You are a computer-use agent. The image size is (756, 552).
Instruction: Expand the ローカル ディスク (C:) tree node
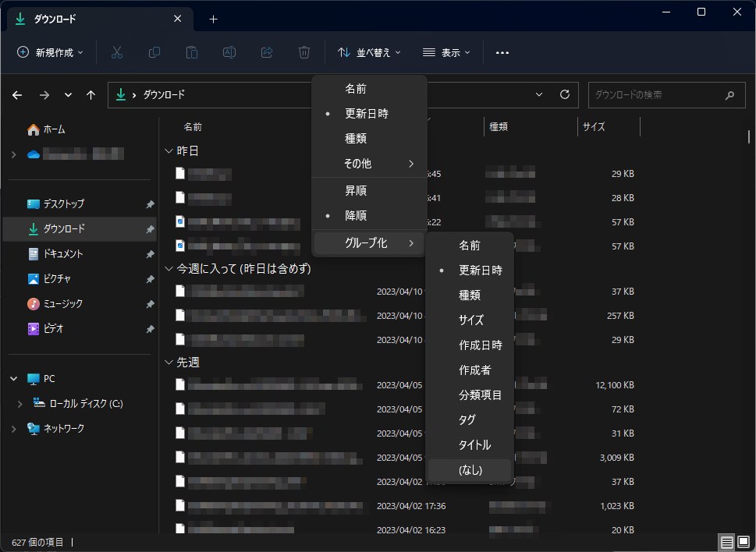coord(20,404)
